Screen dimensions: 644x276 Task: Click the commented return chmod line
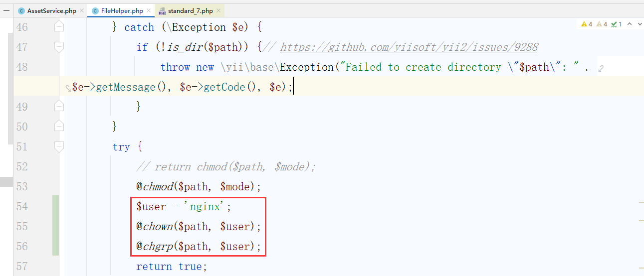(x=226, y=166)
